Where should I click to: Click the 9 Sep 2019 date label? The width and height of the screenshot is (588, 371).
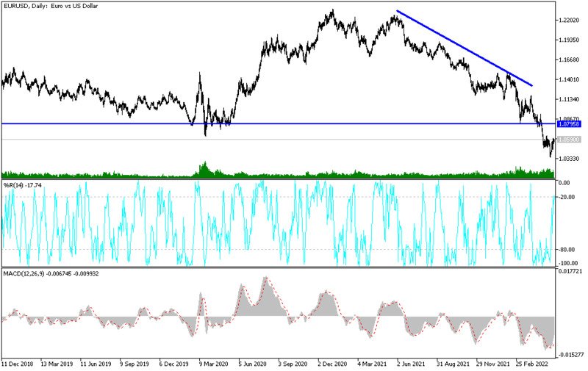click(135, 364)
